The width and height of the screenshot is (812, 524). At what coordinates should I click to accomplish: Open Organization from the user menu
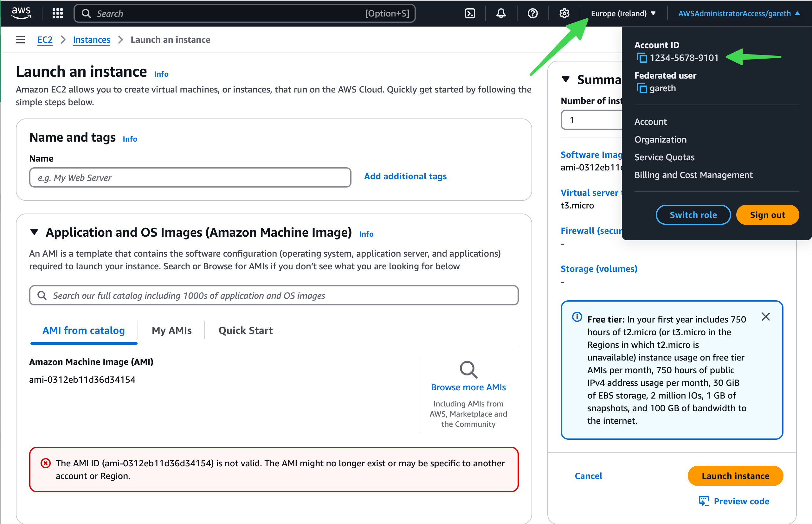click(660, 139)
